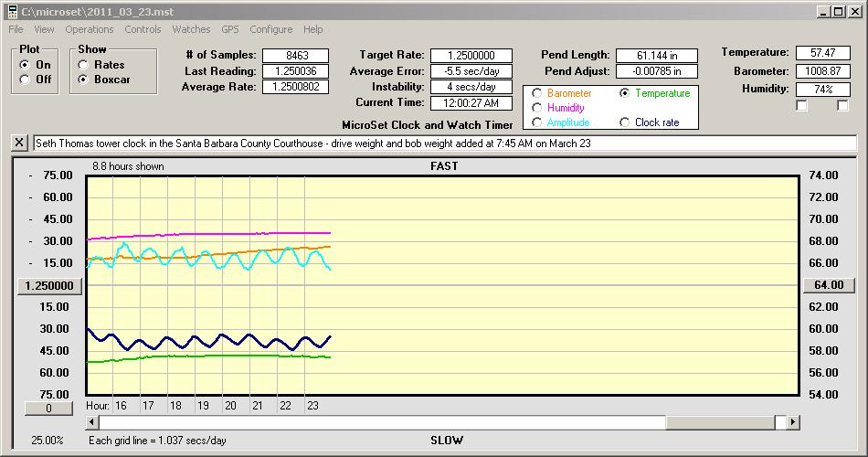Open the Controls menu

pos(143,29)
